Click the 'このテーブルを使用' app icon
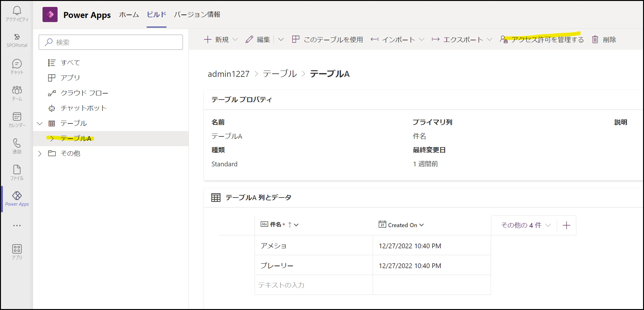This screenshot has width=644, height=310. click(296, 39)
